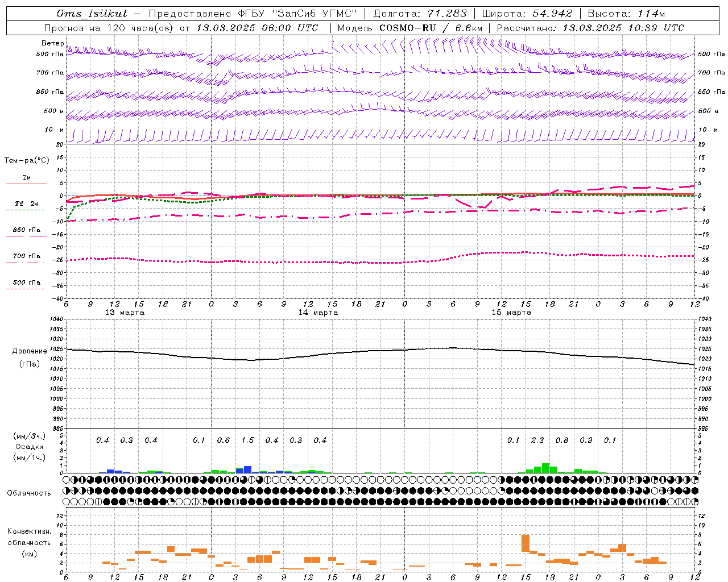Click the Долгота: 71.283 value

coord(420,14)
